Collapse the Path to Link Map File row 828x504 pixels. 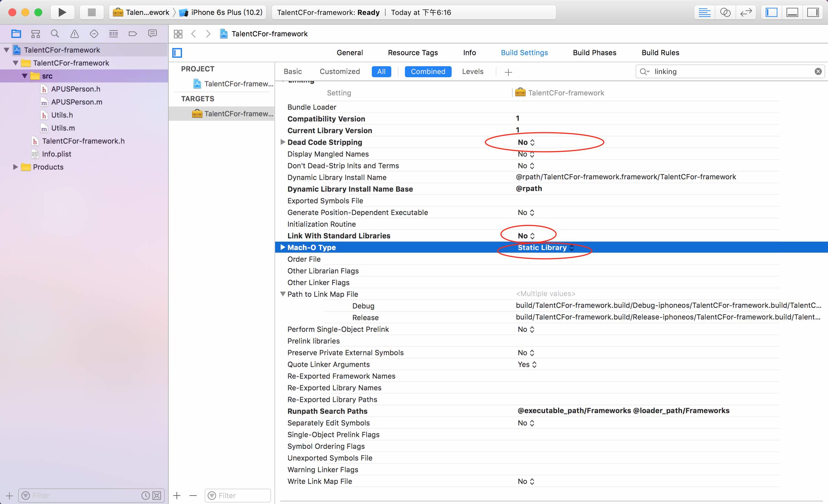click(x=283, y=294)
